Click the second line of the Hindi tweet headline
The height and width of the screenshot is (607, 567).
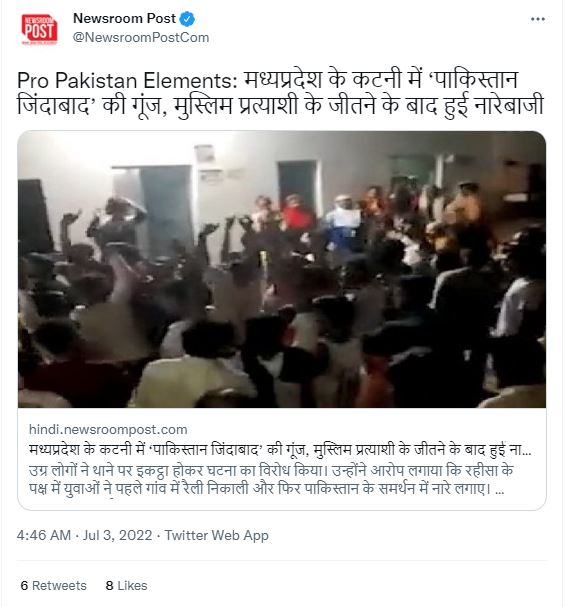(280, 105)
